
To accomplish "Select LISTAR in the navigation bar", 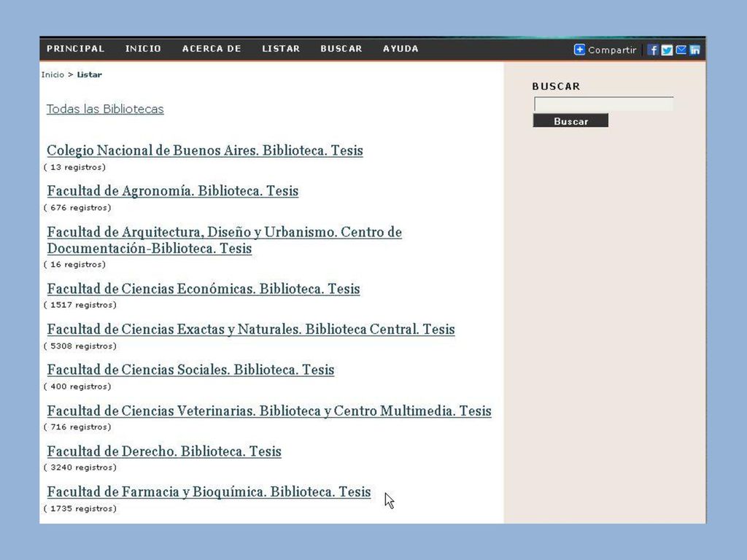I will click(281, 49).
